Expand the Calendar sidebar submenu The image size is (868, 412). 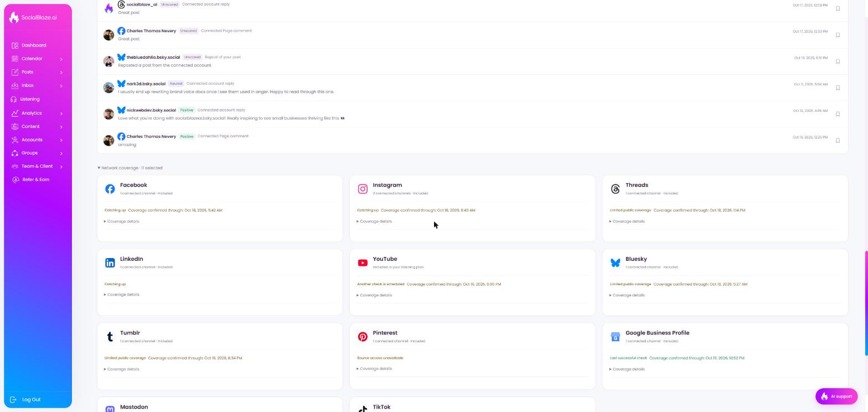(61, 59)
